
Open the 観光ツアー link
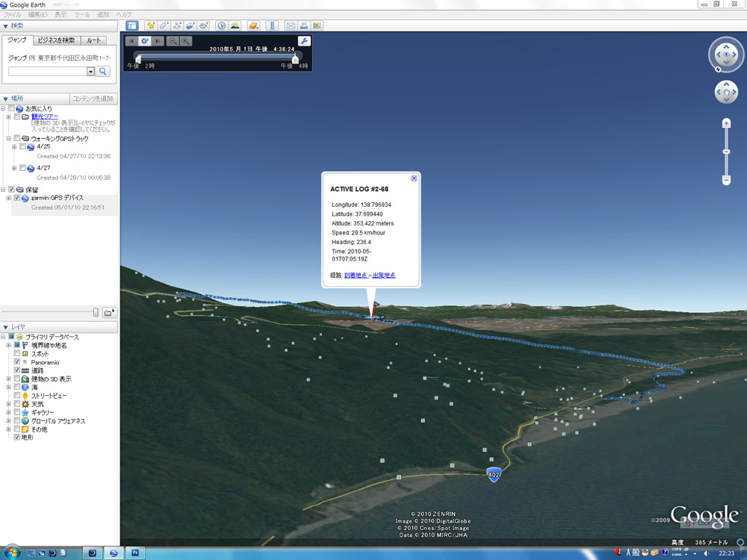coord(45,116)
